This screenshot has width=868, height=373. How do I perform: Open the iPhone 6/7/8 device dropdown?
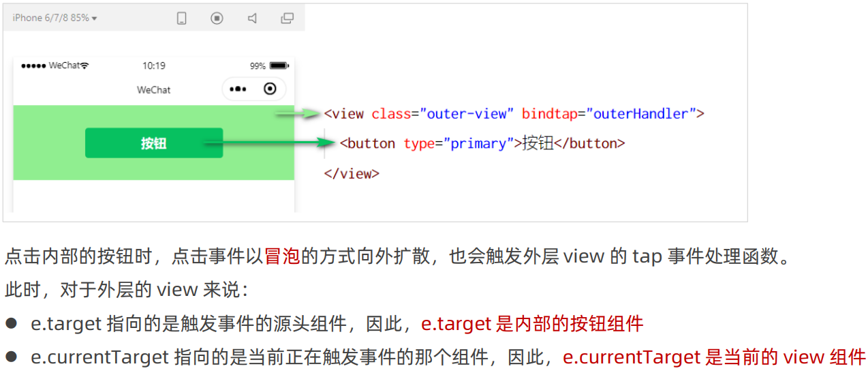[x=55, y=18]
